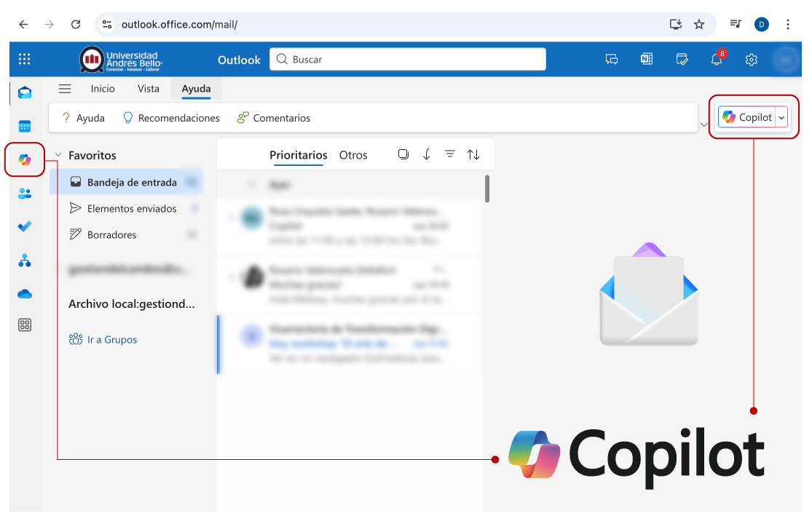Viewport: 812px width, 521px height.
Task: Switch to the Inicio ribbon tab
Action: click(x=103, y=89)
